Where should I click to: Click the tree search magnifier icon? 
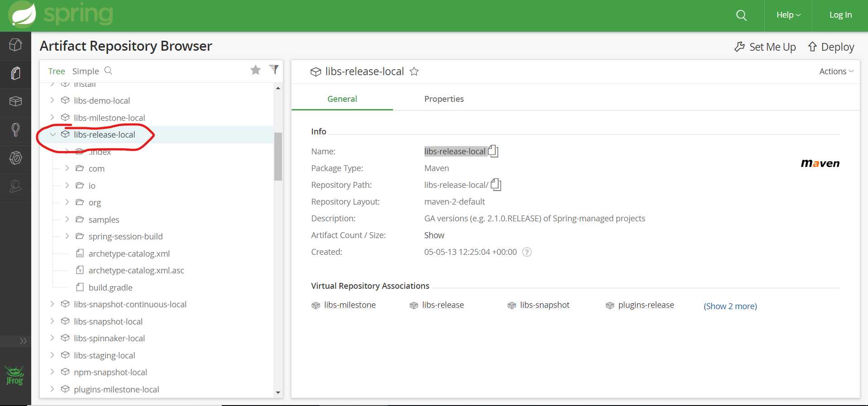(x=108, y=71)
